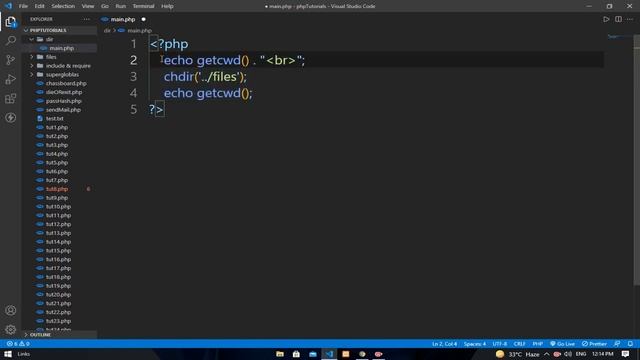This screenshot has width=640, height=360.
Task: Change Spaces: 4 indentation setting
Action: point(475,344)
